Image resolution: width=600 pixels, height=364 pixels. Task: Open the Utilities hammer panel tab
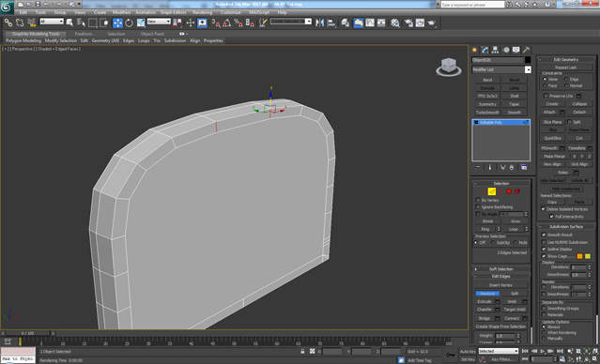[527, 50]
